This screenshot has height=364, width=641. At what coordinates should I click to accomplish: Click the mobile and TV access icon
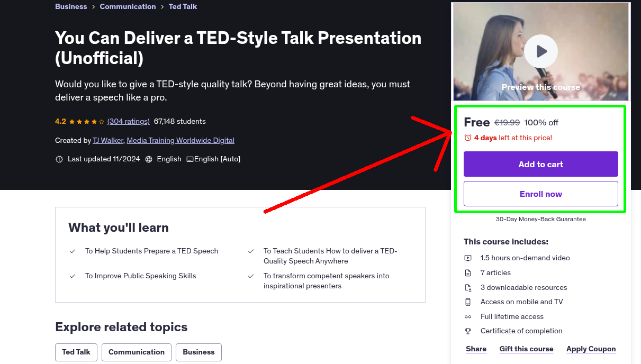pos(468,302)
